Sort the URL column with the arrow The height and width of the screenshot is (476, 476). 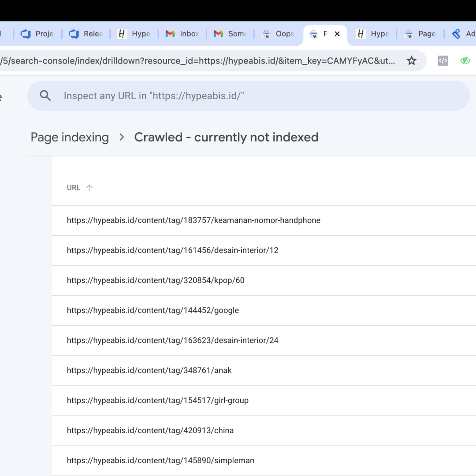(x=89, y=188)
